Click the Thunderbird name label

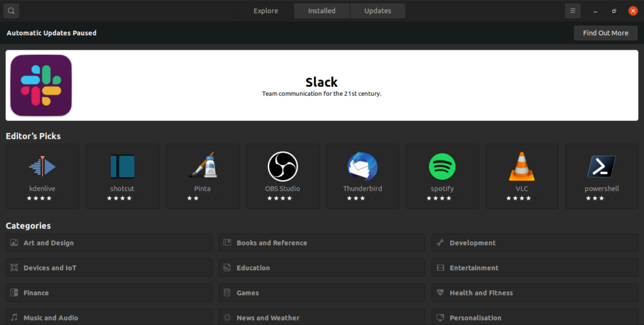tap(363, 189)
